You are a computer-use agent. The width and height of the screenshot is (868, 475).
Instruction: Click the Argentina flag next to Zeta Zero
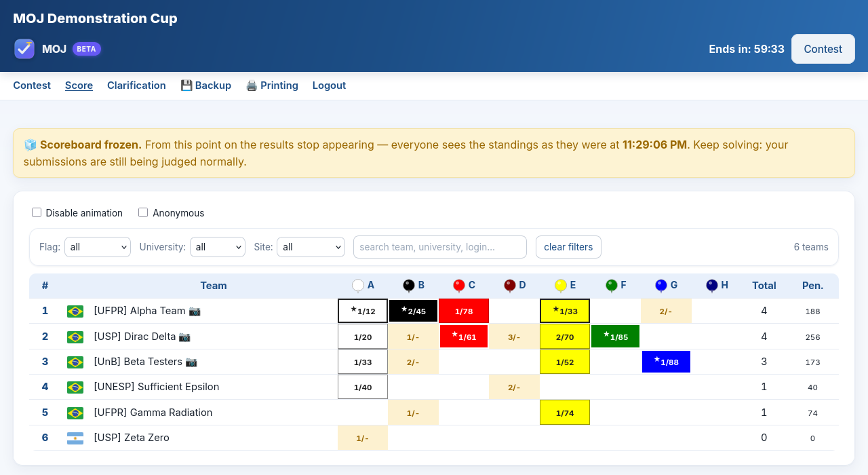point(75,438)
